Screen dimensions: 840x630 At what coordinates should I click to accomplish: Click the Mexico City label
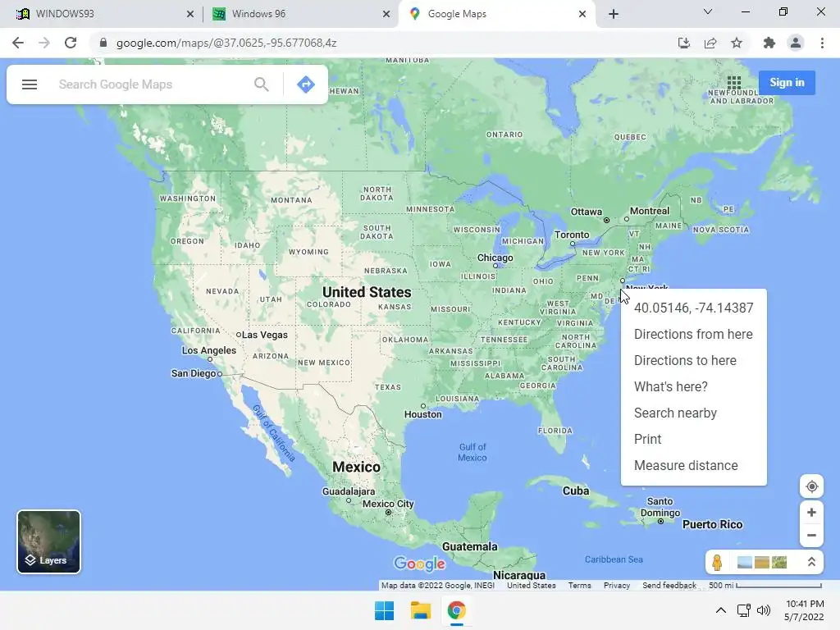[x=388, y=504]
